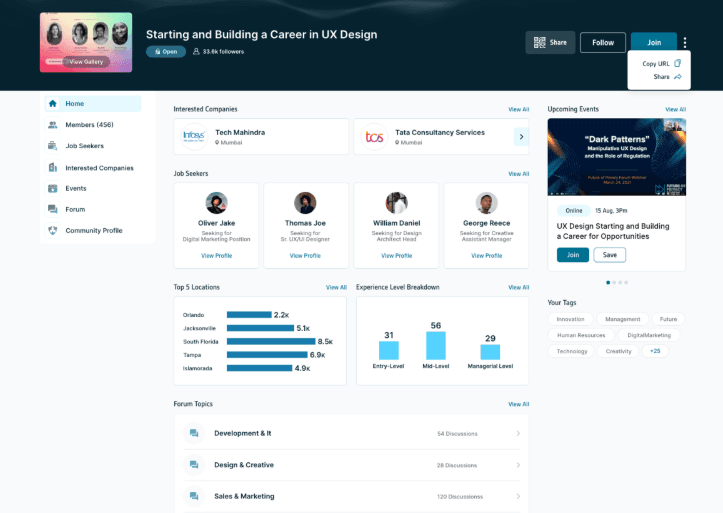The image size is (723, 513).
Task: View Thomas Joe's profile
Action: (x=305, y=255)
